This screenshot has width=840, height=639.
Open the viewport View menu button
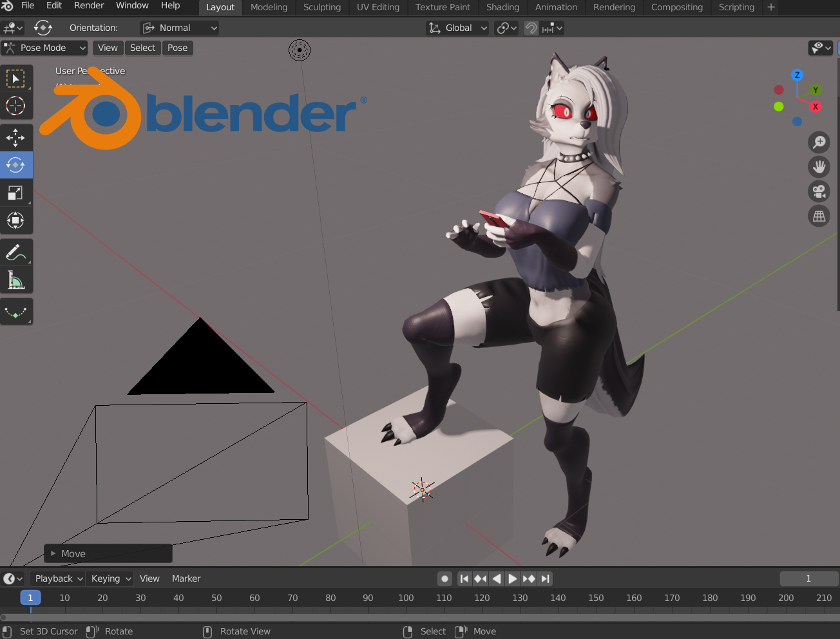click(108, 48)
